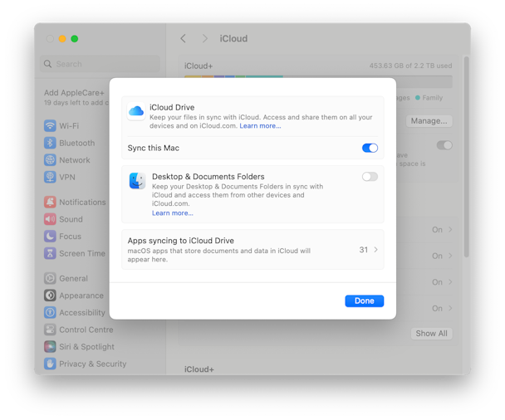This screenshot has width=505, height=420.
Task: Click the iCloud Drive cloud icon
Action: click(x=136, y=111)
